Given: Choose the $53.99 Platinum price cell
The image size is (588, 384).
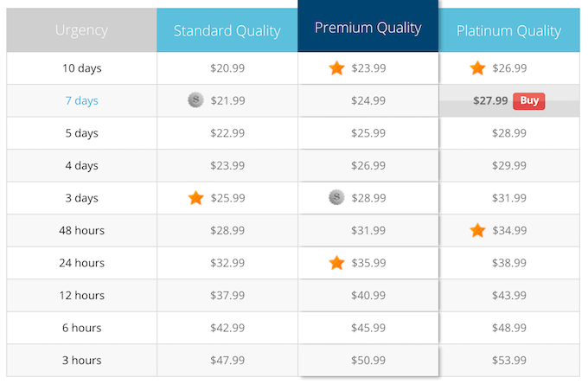Looking at the screenshot, I should (x=509, y=360).
